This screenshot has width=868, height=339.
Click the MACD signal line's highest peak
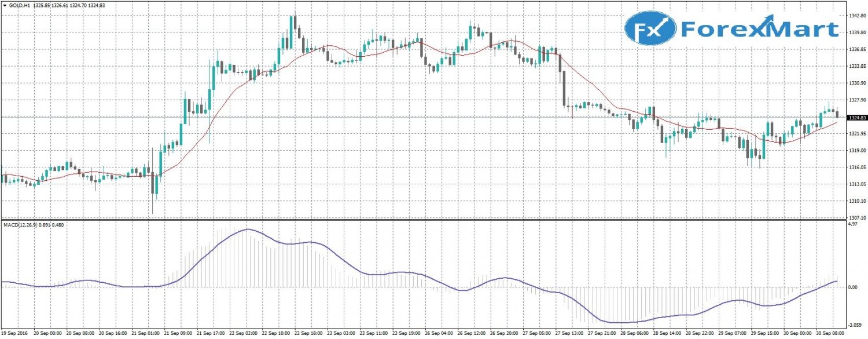[x=248, y=229]
